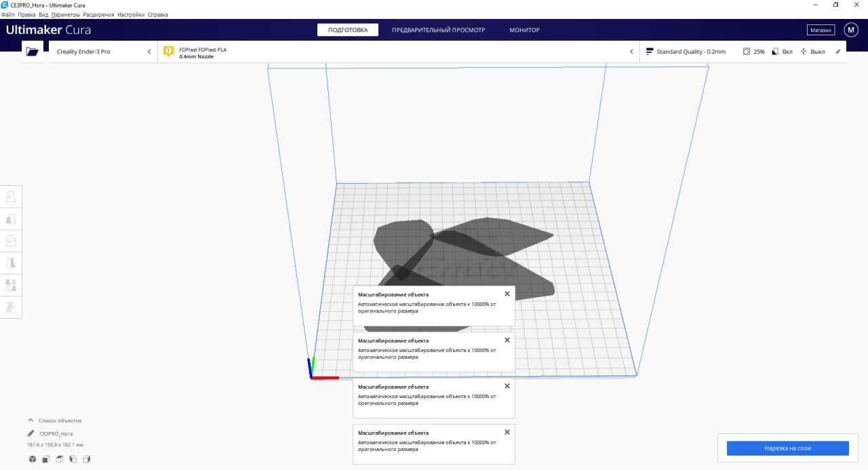
Task: Switch to ПРЕДВАРИТЕЛЬНЫЙ ПРОСМОТР tab
Action: click(x=439, y=30)
